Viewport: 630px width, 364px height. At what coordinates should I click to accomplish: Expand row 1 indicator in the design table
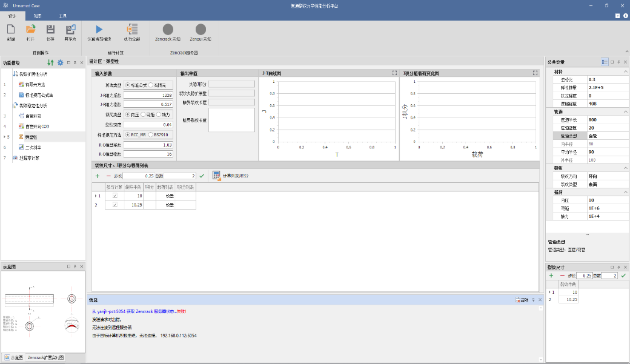point(96,196)
